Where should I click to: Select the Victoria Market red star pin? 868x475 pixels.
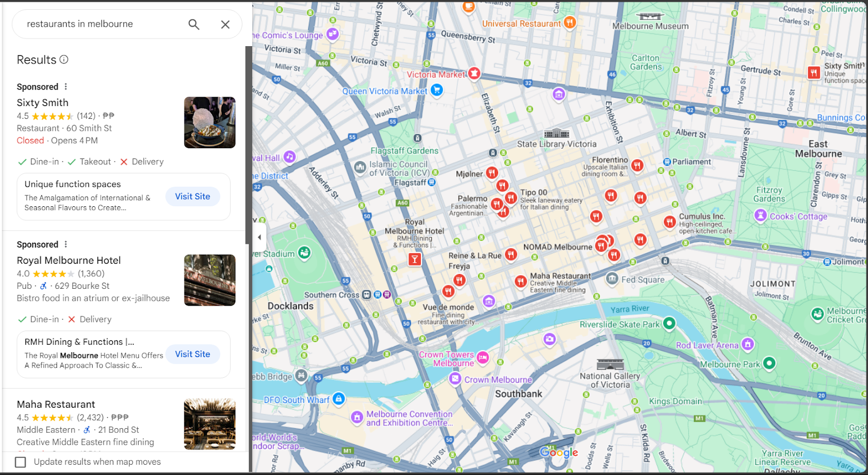point(474,73)
